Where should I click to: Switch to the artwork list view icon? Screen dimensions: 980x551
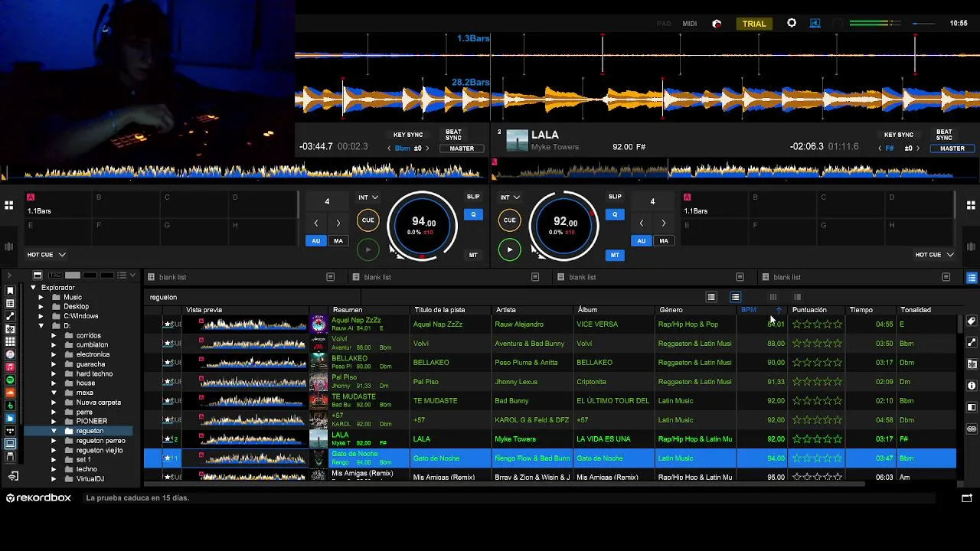[x=735, y=297]
